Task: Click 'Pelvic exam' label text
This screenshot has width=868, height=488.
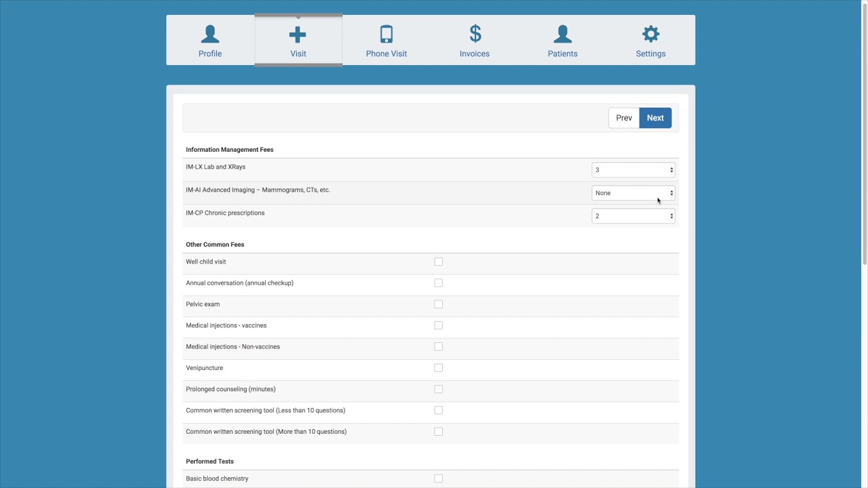Action: tap(203, 304)
